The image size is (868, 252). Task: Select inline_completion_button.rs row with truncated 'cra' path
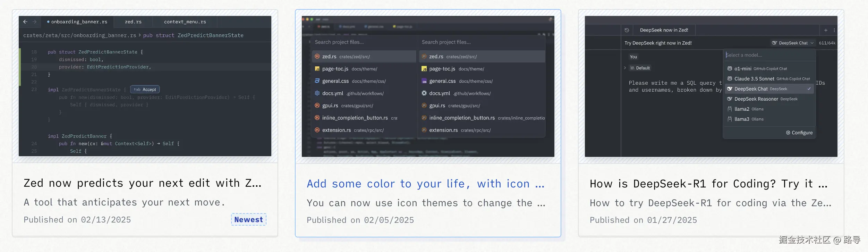coord(364,118)
